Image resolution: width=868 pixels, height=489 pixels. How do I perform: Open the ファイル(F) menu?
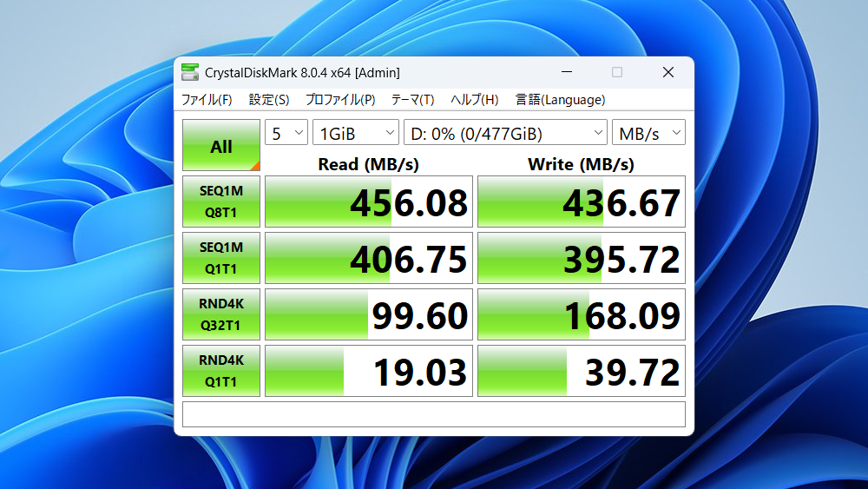(x=207, y=100)
